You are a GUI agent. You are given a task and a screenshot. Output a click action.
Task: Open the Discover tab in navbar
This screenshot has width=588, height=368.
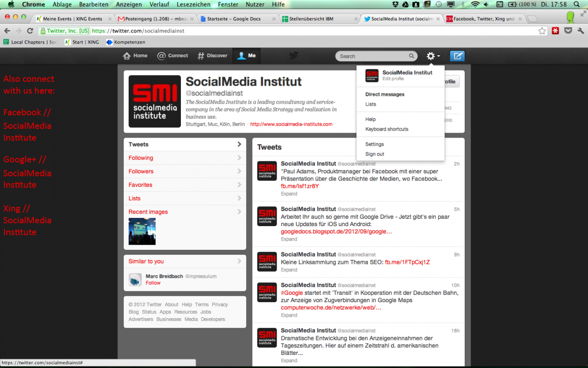coord(212,56)
